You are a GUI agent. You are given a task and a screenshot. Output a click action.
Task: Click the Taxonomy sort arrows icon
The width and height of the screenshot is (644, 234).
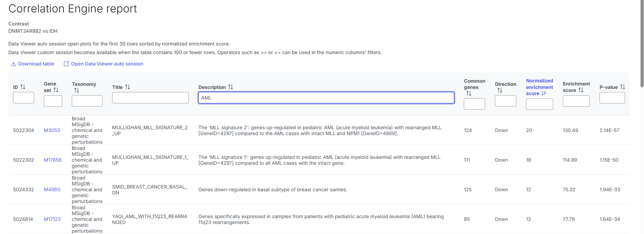point(77,90)
